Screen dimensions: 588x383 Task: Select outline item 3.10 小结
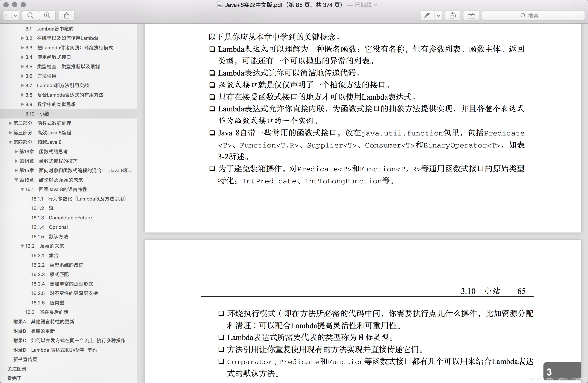tap(37, 114)
